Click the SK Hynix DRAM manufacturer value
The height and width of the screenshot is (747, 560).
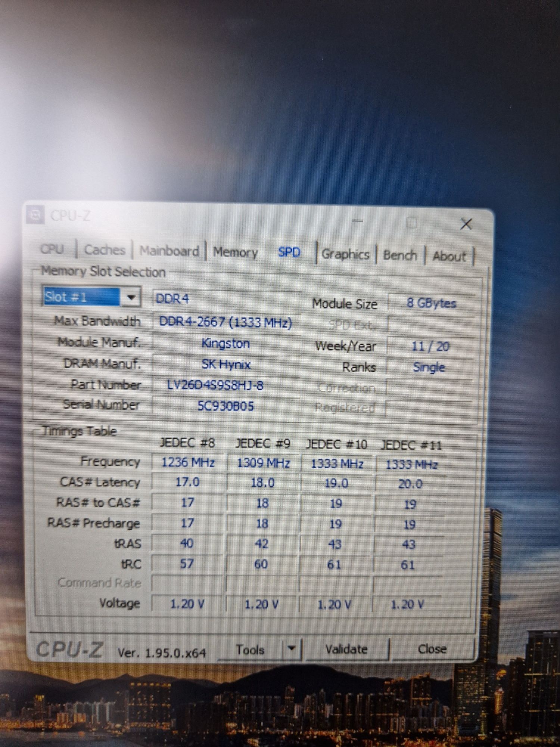point(226,364)
